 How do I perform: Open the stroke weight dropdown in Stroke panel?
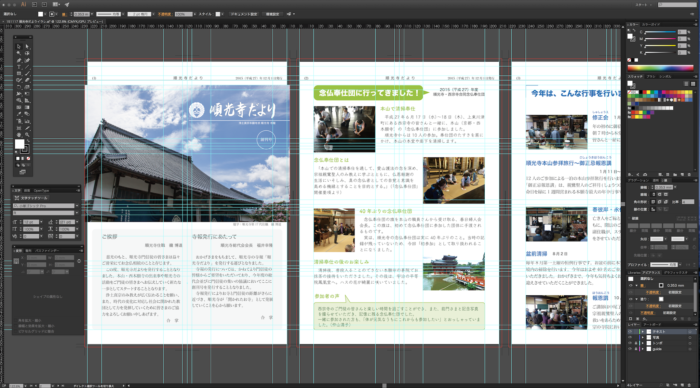tap(675, 187)
